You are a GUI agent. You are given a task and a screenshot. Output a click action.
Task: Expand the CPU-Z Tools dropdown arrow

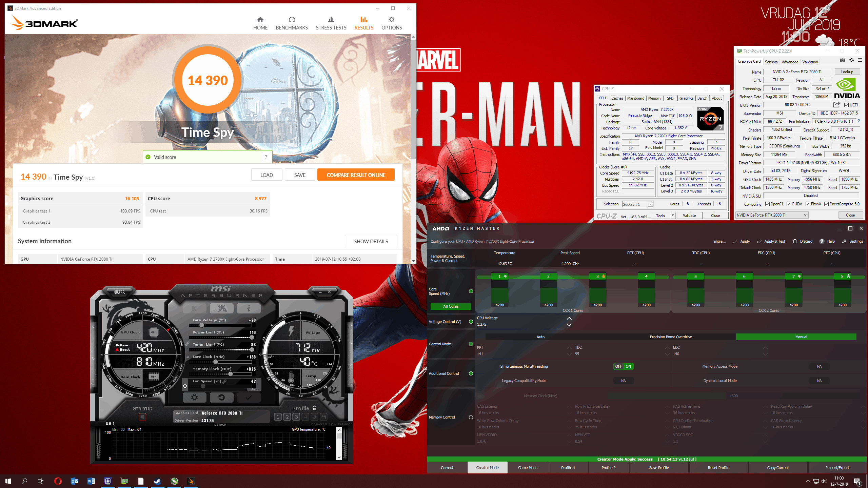tap(672, 216)
